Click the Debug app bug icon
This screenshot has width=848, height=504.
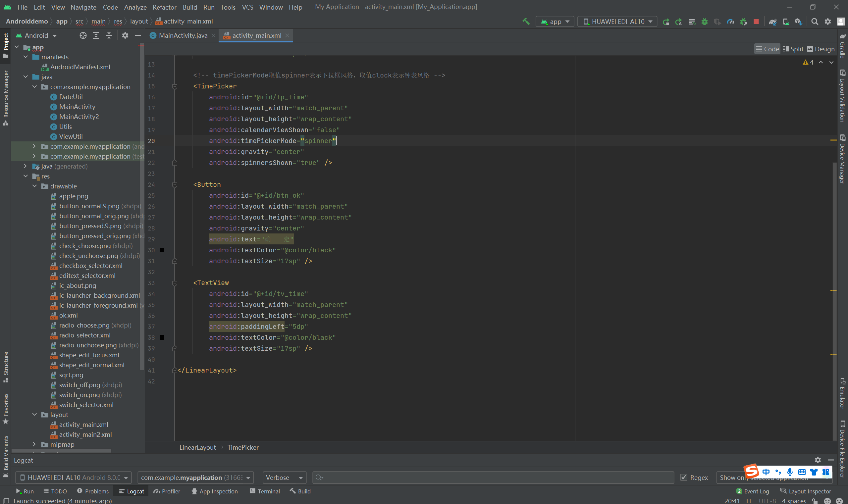(705, 22)
